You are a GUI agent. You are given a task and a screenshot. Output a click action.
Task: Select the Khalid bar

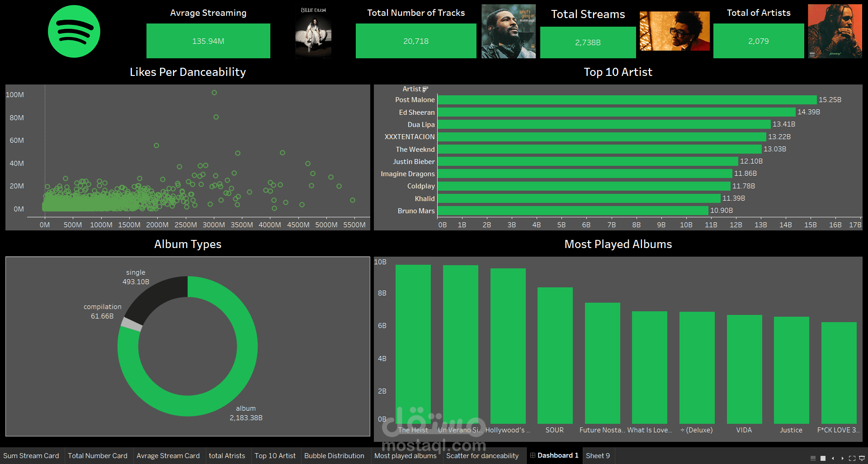(x=579, y=198)
